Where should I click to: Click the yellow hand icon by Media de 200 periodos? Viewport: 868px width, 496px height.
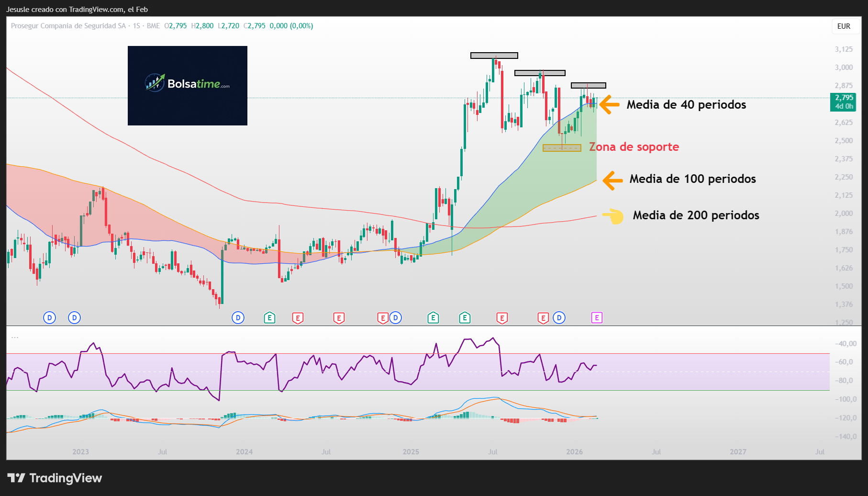coord(614,215)
